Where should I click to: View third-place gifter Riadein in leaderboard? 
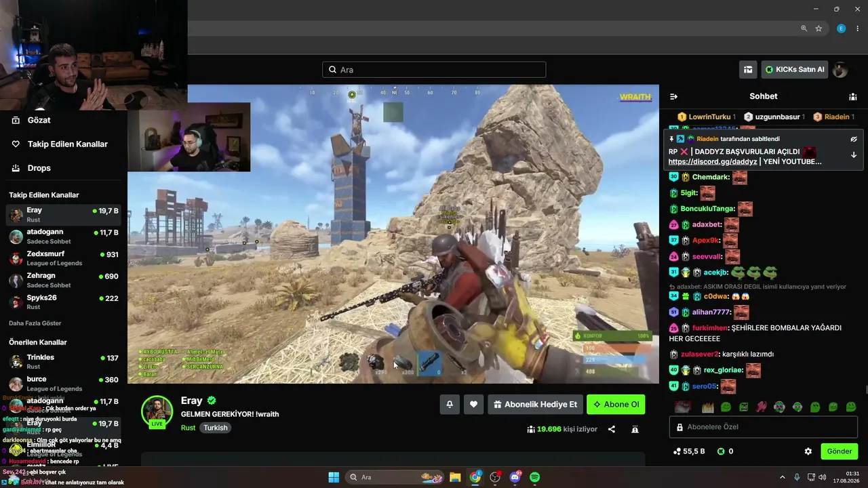coord(834,117)
